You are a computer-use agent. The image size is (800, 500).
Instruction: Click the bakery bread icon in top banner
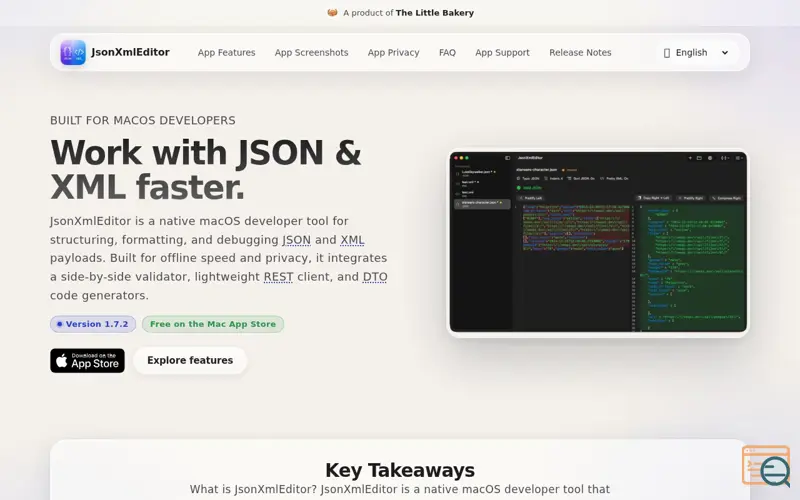pos(332,13)
